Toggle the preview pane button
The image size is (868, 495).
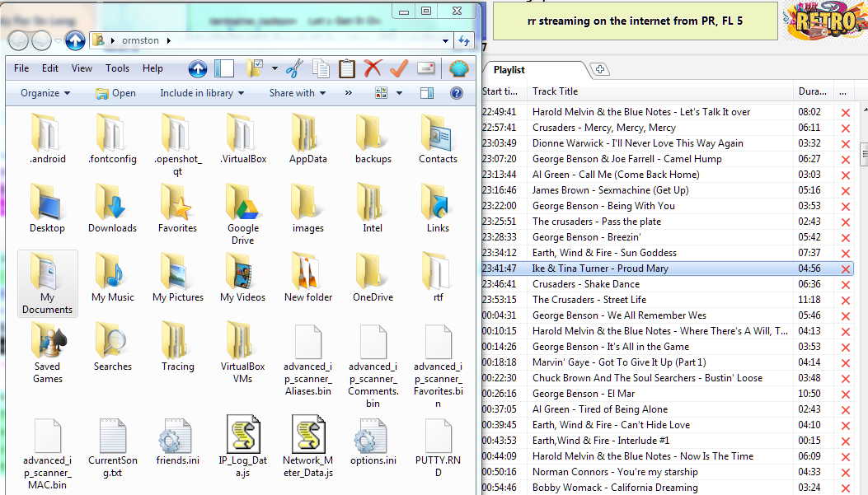pyautogui.click(x=427, y=93)
